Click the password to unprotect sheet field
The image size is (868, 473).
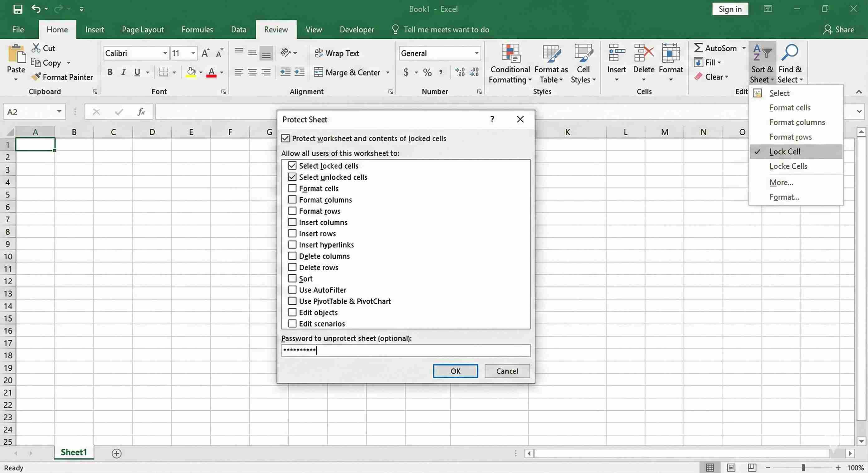405,350
